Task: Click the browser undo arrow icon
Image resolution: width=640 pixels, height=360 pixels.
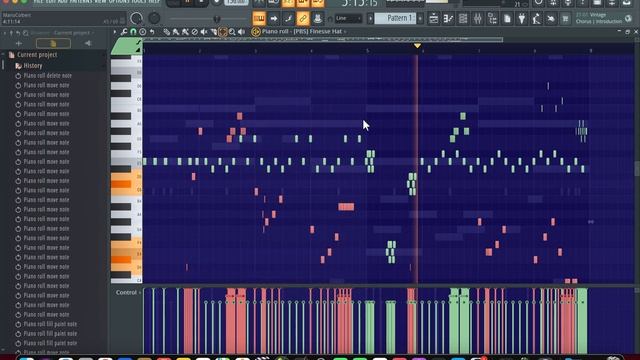Action: (18, 33)
